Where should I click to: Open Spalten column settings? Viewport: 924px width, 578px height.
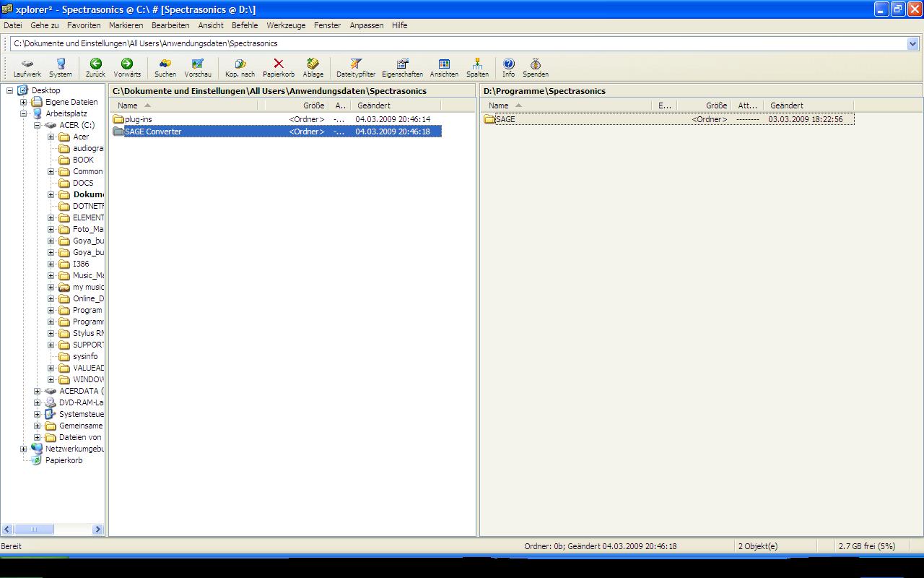click(477, 68)
